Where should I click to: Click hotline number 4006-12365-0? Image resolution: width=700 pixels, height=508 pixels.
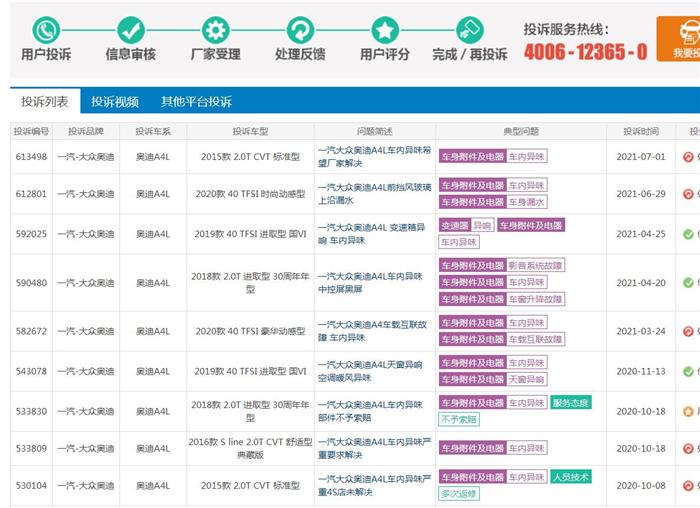[x=585, y=52]
